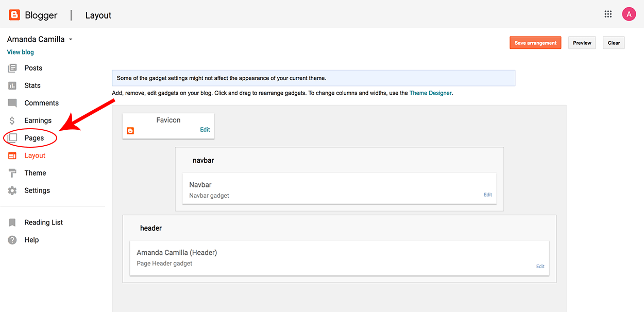Switch to the Layout section
The height and width of the screenshot is (312, 644).
click(35, 155)
